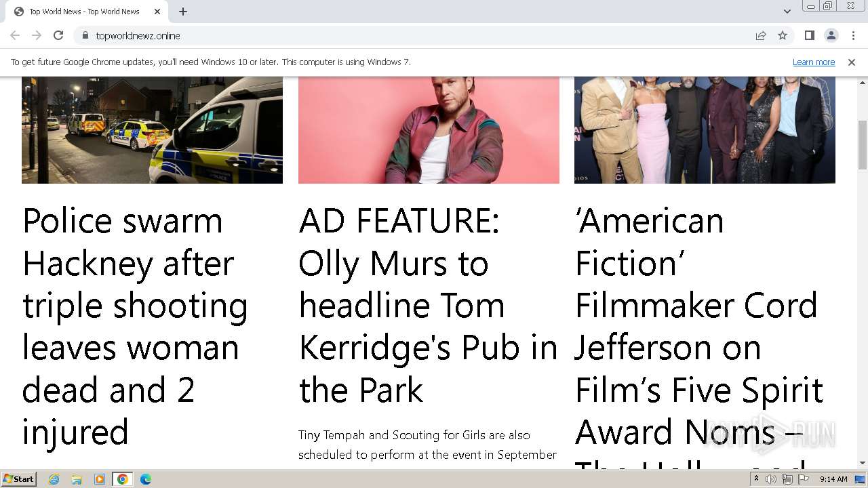
Task: Click the page vertical scrollbar thumb
Action: pyautogui.click(x=863, y=145)
